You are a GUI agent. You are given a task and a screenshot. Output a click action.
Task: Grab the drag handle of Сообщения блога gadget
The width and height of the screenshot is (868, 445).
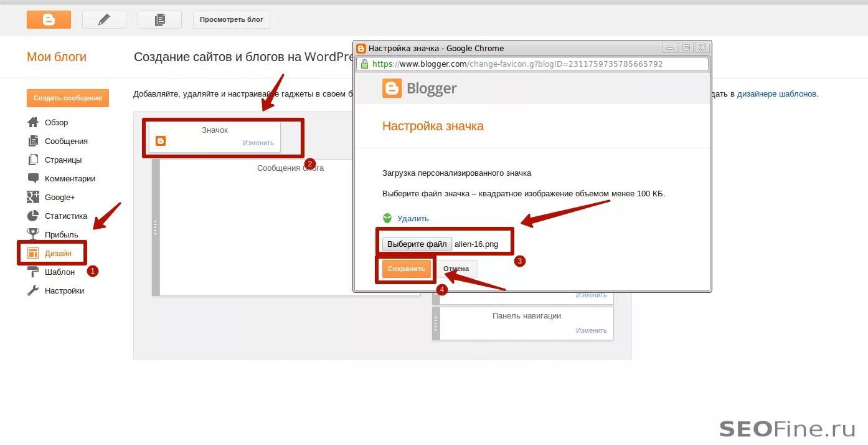(156, 227)
